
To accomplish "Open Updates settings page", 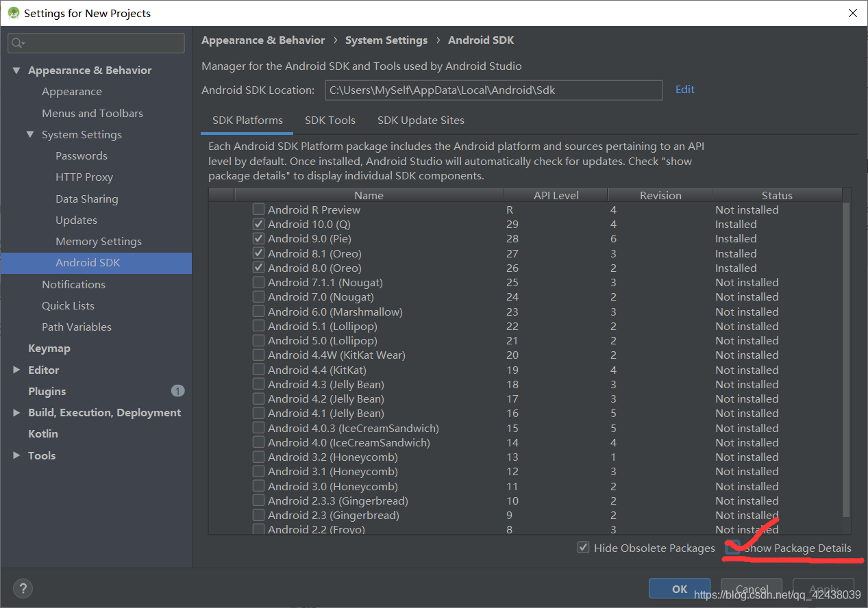I will 76,220.
